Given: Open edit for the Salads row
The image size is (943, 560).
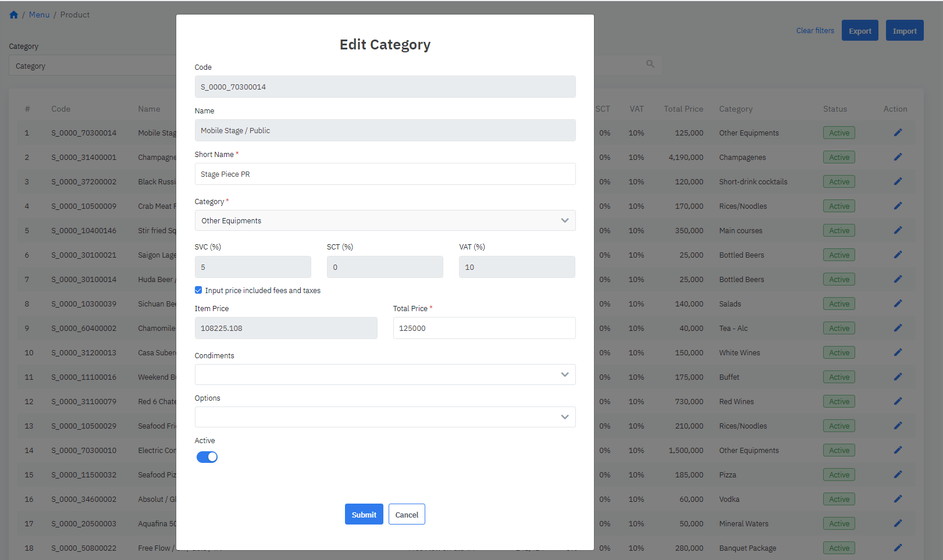Looking at the screenshot, I should pos(898,304).
